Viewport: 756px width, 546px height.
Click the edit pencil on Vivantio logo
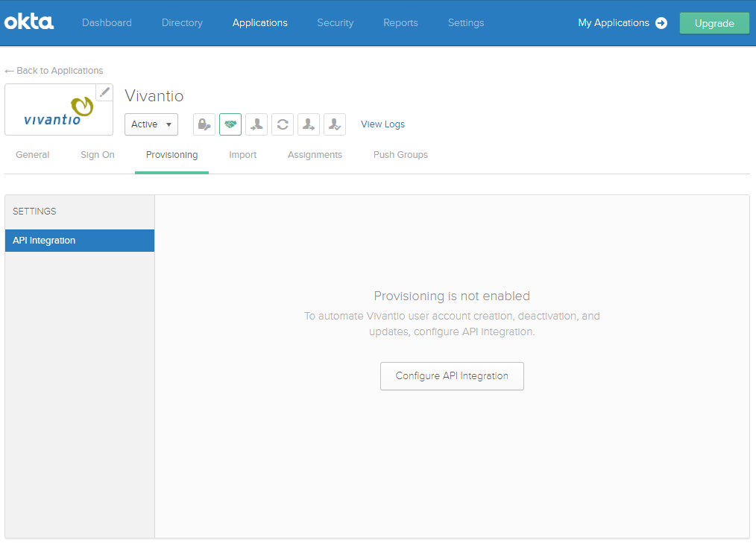104,92
